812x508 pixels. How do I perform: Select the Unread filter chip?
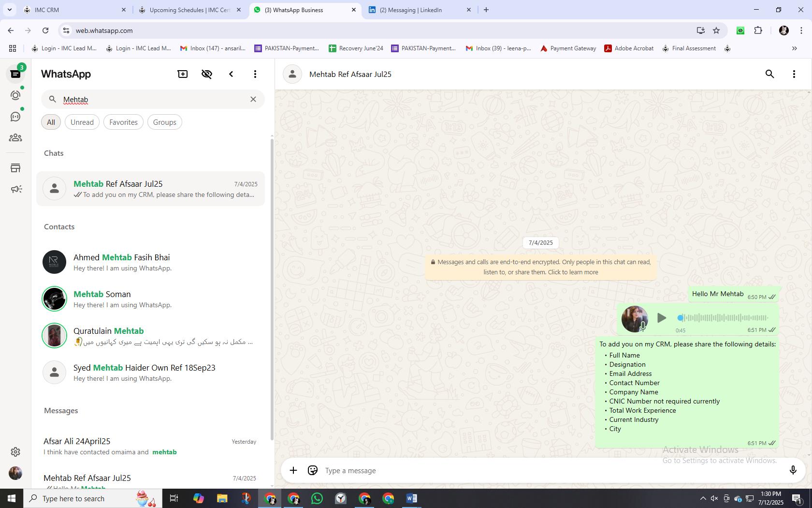click(82, 122)
